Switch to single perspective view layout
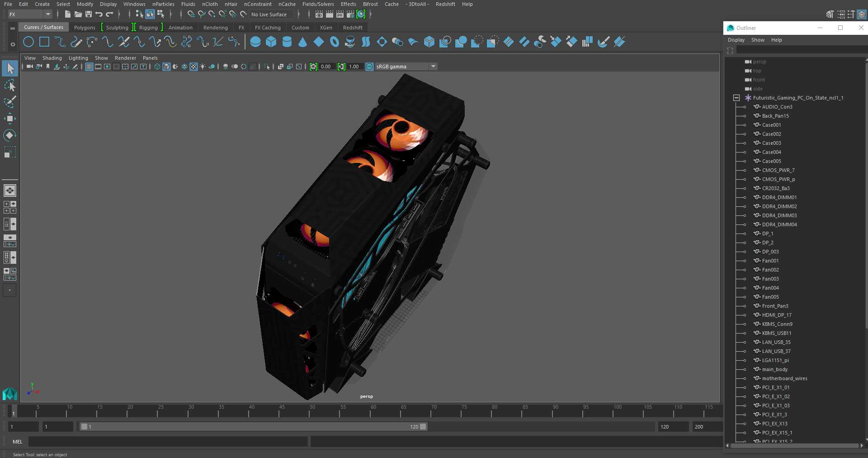 click(x=9, y=191)
